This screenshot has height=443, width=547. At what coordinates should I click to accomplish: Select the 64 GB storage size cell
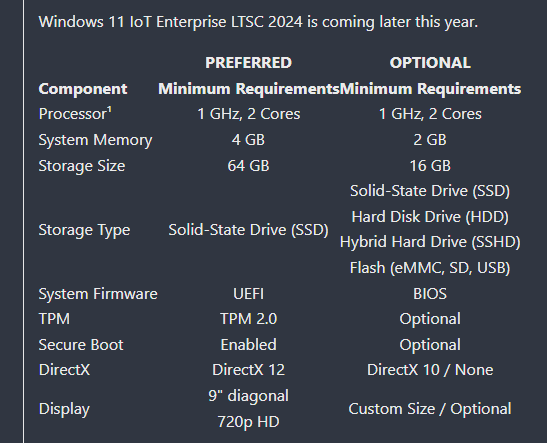click(248, 166)
